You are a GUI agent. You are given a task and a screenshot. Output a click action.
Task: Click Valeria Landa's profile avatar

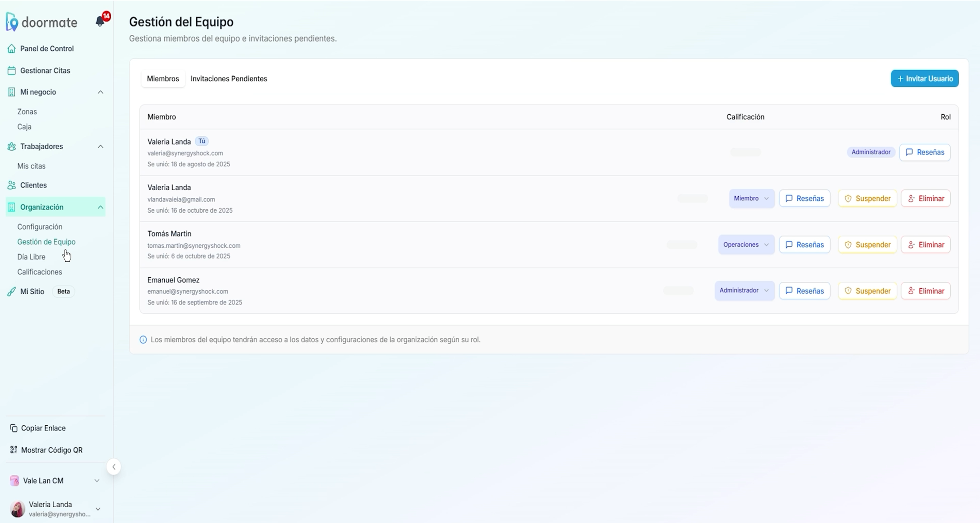pos(17,509)
